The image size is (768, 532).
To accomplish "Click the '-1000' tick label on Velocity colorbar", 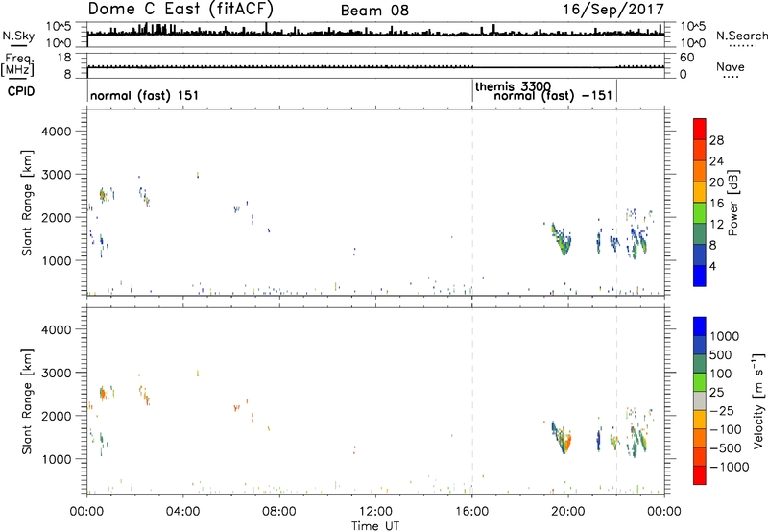I will pos(729,467).
